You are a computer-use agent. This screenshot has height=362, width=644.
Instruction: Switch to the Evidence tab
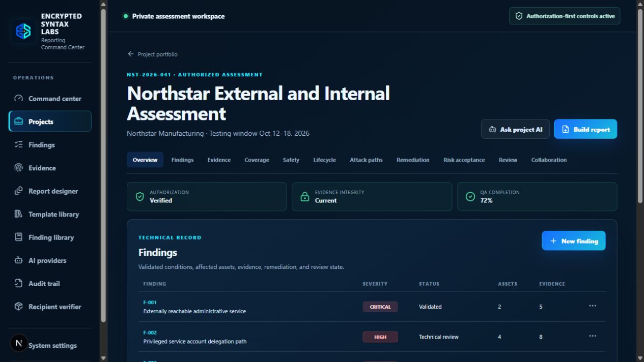pyautogui.click(x=219, y=160)
